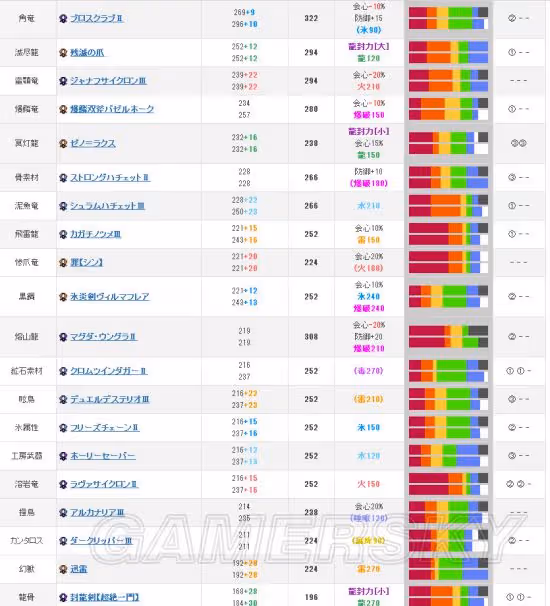Click the 工房武器 category cell
Viewport: 550px width, 606px height.
pos(27,456)
